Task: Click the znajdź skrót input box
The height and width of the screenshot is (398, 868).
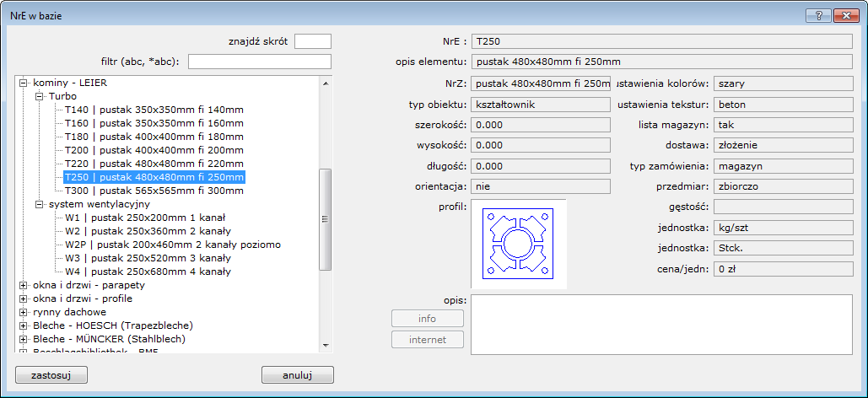Action: coord(313,41)
